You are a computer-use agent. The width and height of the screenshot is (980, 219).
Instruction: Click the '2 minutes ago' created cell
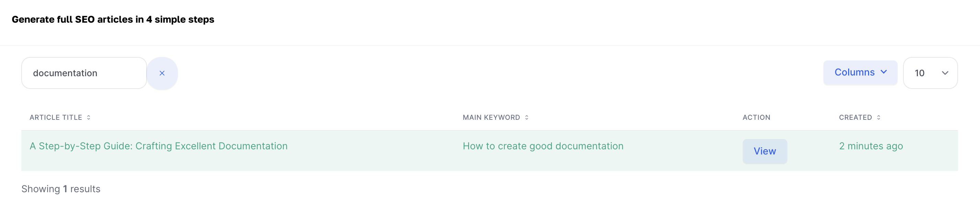click(x=871, y=146)
